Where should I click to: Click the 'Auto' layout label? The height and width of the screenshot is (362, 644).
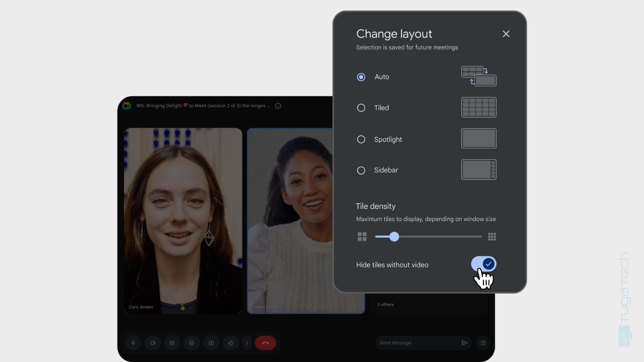pyautogui.click(x=382, y=77)
